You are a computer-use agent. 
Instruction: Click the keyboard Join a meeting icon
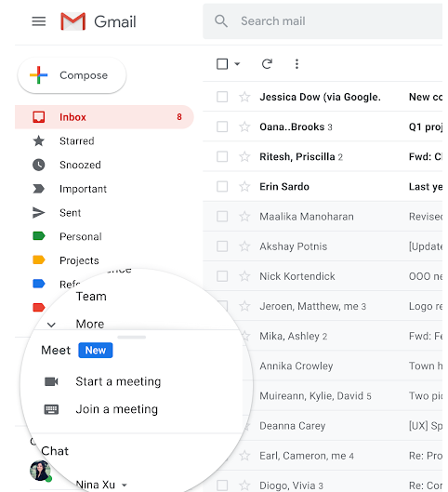51,409
